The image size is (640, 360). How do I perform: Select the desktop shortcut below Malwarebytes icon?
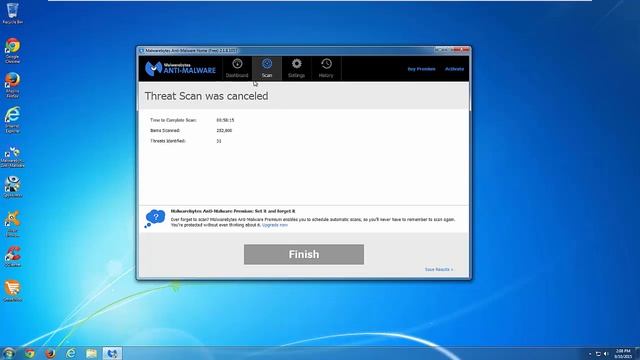coord(13,187)
